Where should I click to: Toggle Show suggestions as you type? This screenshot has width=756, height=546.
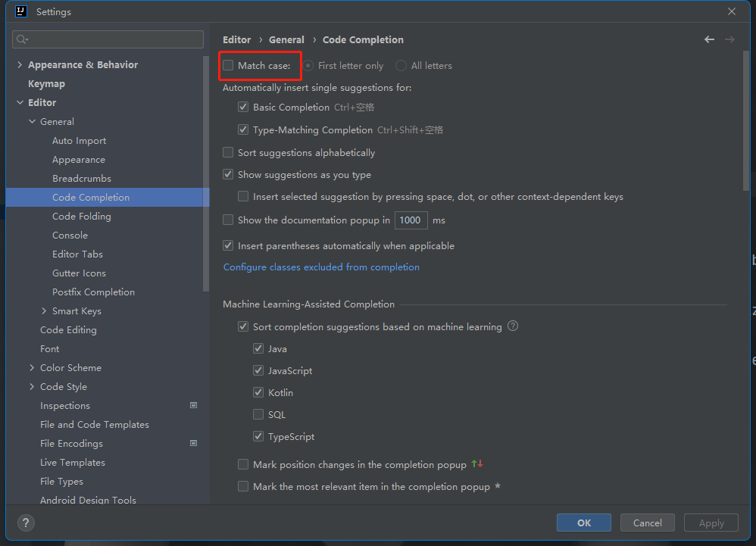coord(228,174)
